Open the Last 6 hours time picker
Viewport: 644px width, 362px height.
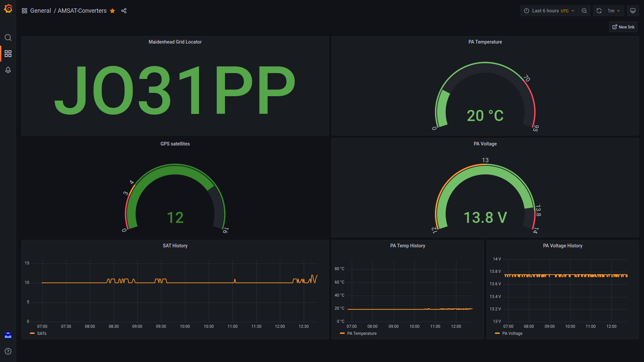point(549,11)
